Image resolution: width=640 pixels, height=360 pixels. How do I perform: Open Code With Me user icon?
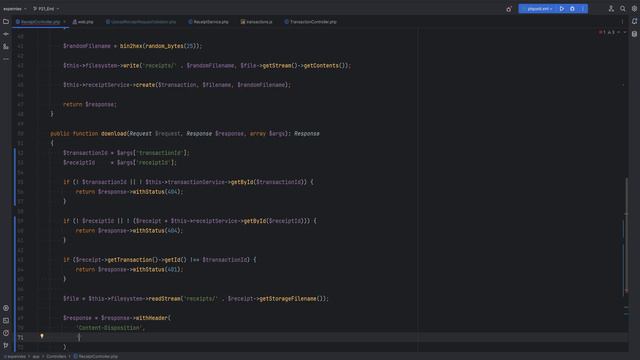tap(611, 9)
